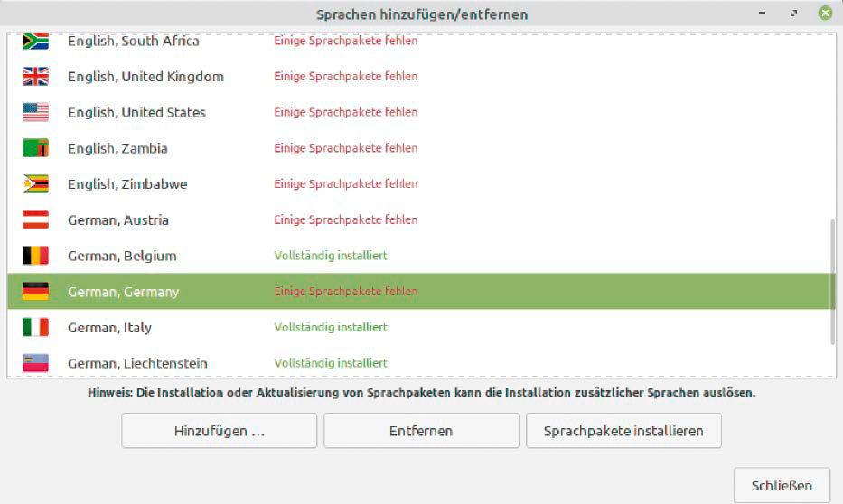The image size is (843, 504).
Task: Select German, Austria language
Action: [x=419, y=219]
